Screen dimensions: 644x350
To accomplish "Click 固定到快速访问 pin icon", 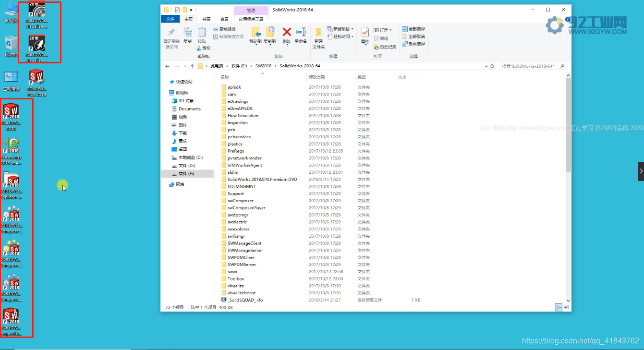I will click(x=171, y=38).
